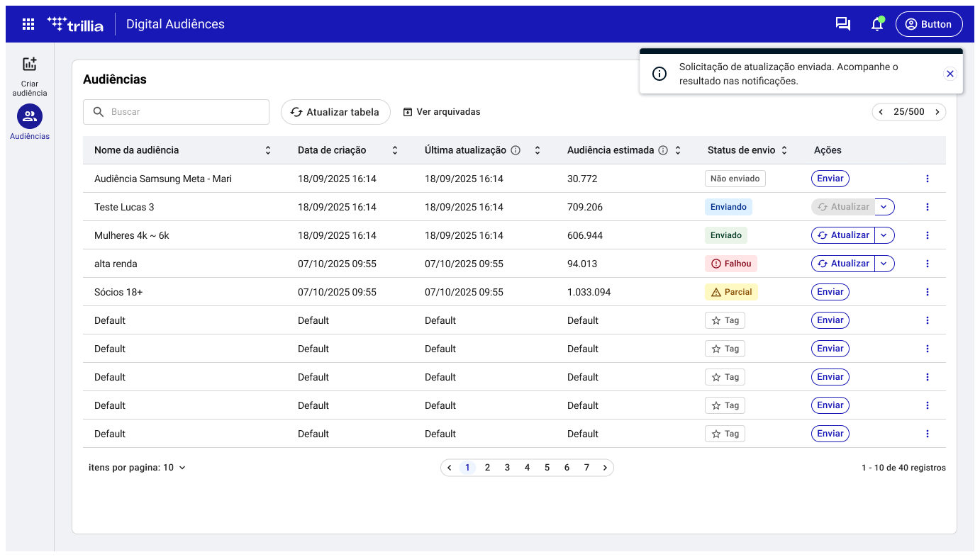Click the Buscar search field
Viewport: 980px width, 557px height.
click(177, 112)
